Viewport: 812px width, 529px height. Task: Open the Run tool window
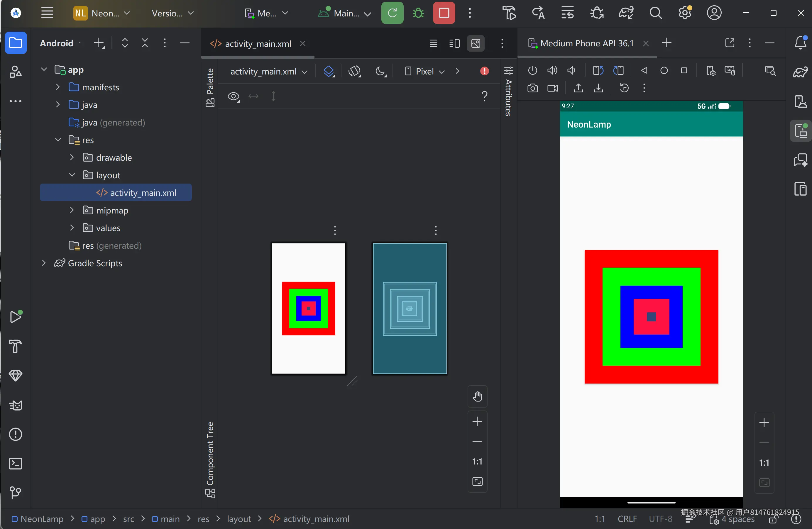(16, 316)
